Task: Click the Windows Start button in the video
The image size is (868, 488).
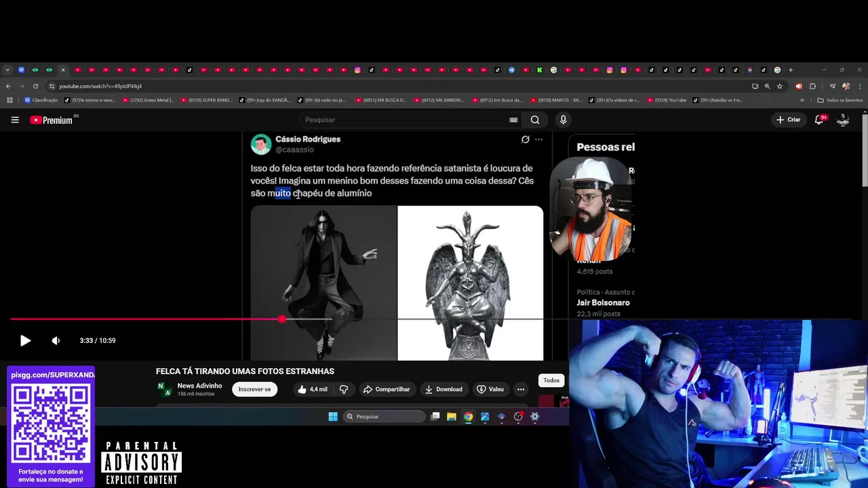Action: 333,417
